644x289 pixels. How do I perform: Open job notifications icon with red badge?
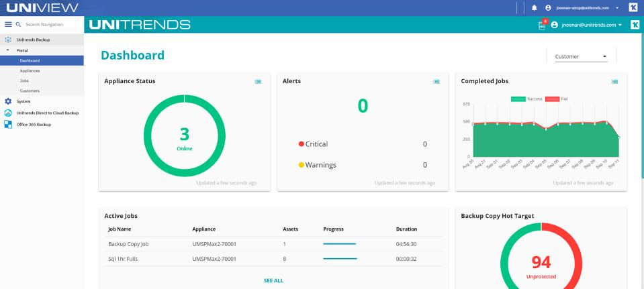coord(543,25)
